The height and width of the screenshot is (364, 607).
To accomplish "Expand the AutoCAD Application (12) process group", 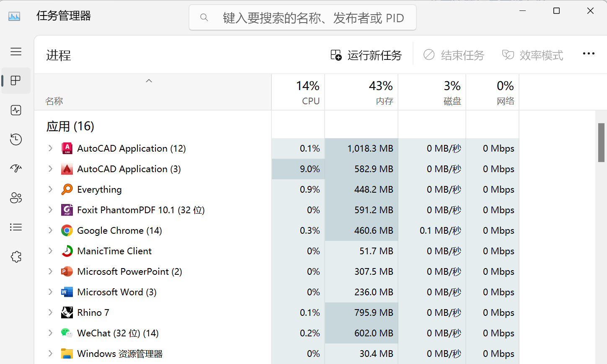I will click(x=50, y=148).
